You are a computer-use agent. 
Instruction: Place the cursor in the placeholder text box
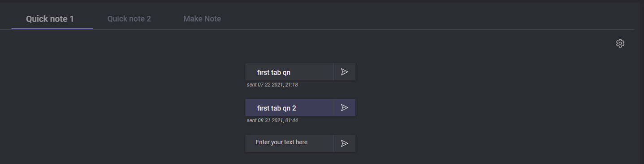click(x=290, y=143)
